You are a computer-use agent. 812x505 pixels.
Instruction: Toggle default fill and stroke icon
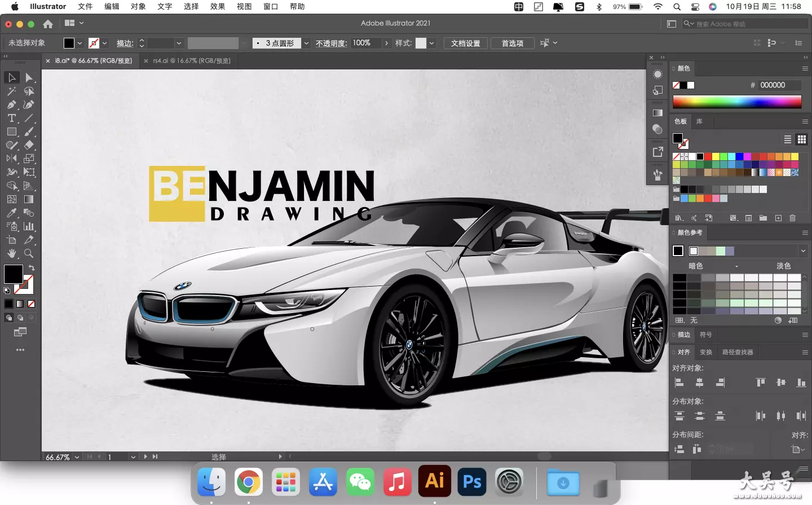click(7, 291)
